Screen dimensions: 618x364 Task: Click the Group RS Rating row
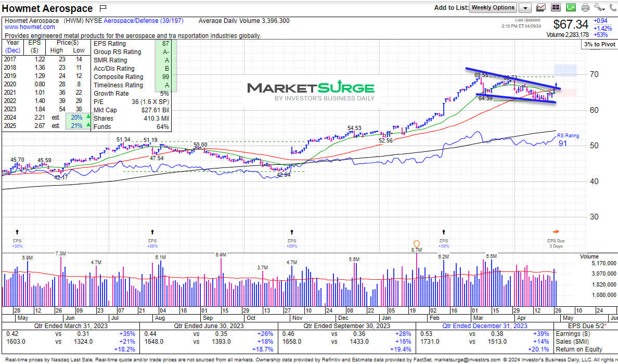131,52
